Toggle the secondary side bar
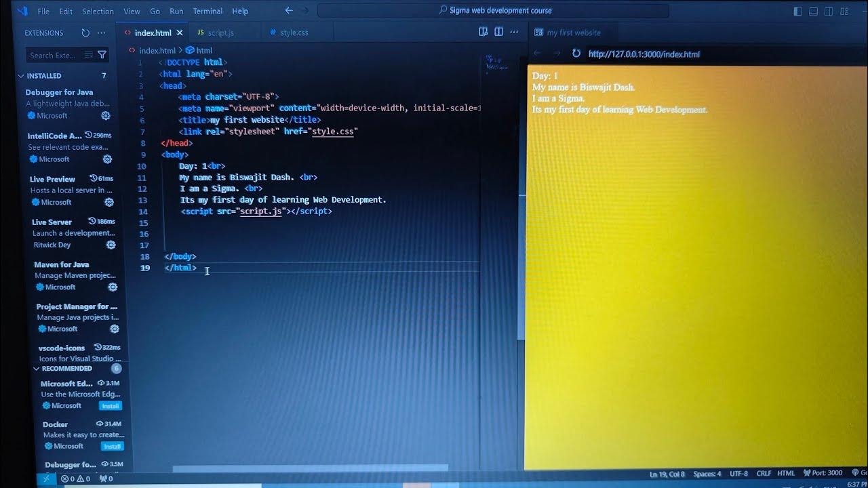The height and width of the screenshot is (488, 868). [829, 12]
